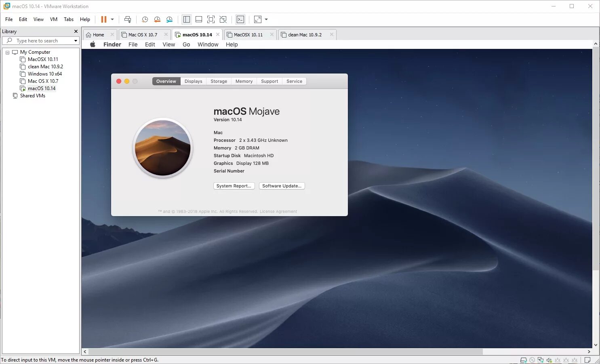The width and height of the screenshot is (600, 364).
Task: Close the clean Mac 10.9.2 tab
Action: click(332, 35)
